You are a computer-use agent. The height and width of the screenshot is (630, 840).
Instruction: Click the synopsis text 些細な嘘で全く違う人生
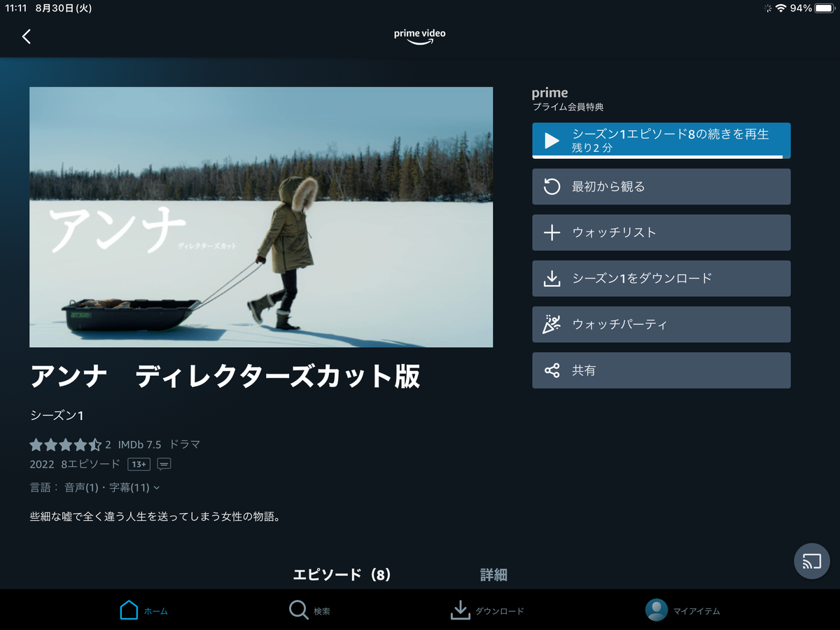[x=155, y=517]
